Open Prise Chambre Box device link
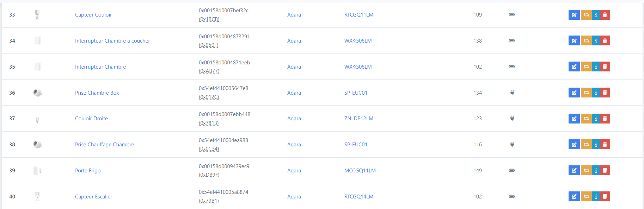644x209 pixels. click(97, 93)
